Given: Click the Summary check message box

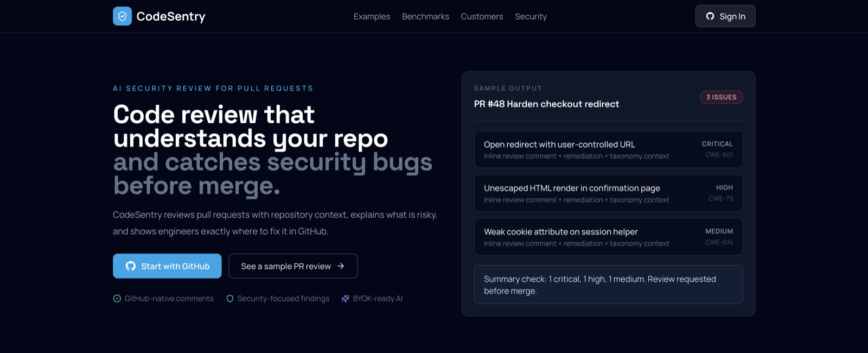Looking at the screenshot, I should (x=608, y=285).
